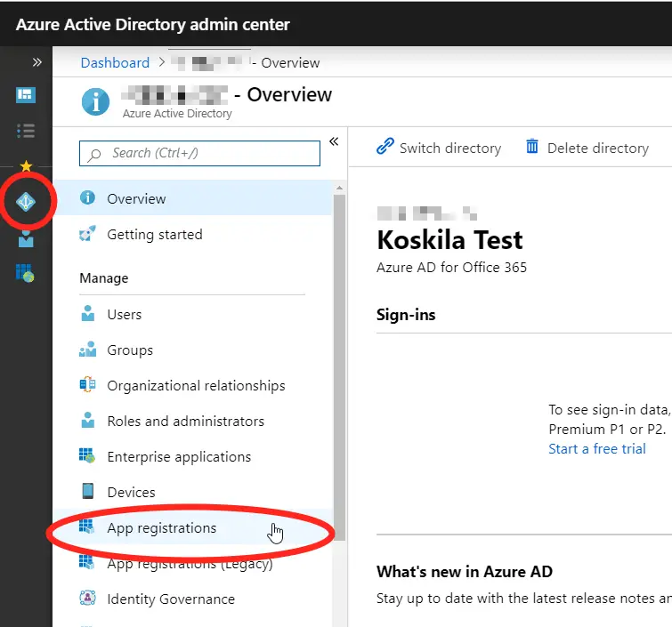Open All services list icon
This screenshot has width=672, height=627.
point(26,131)
